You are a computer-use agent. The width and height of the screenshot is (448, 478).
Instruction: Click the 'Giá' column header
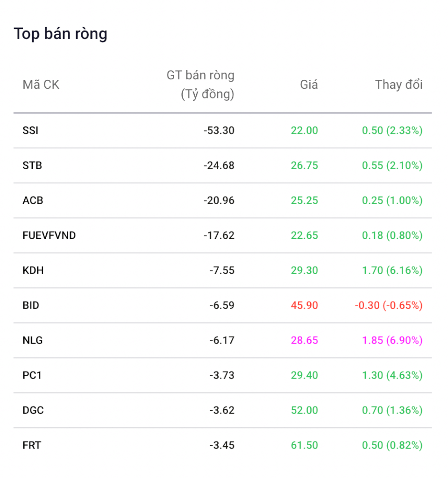(309, 85)
